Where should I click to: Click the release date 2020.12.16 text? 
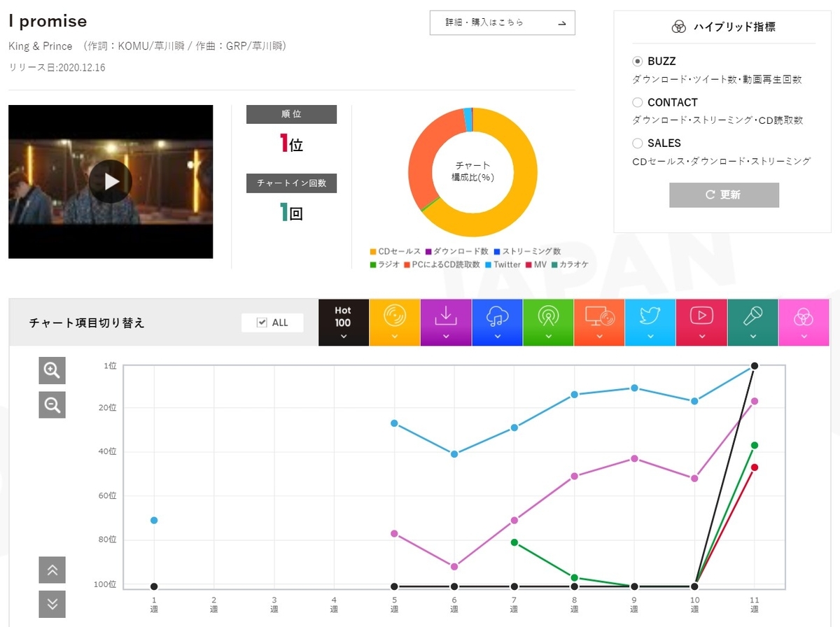click(x=57, y=68)
